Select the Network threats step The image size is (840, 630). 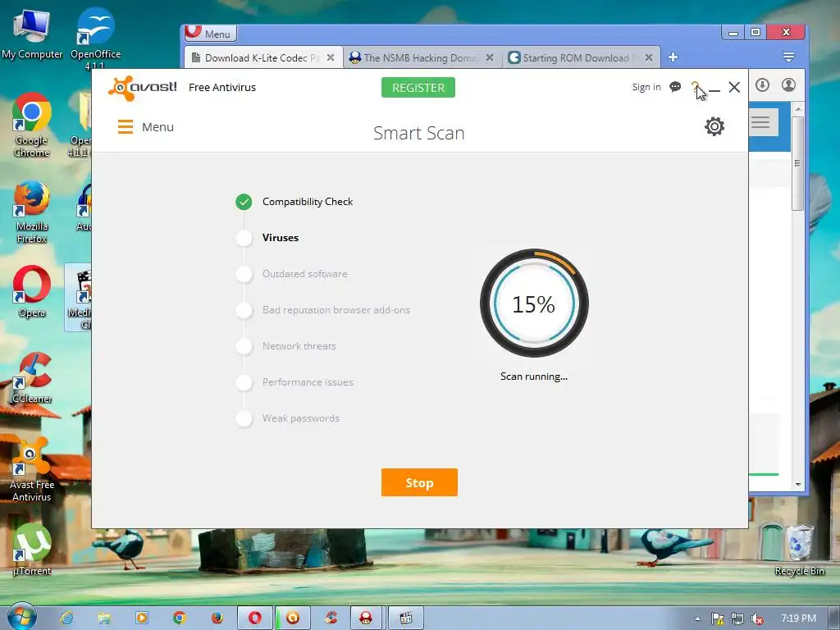click(299, 346)
